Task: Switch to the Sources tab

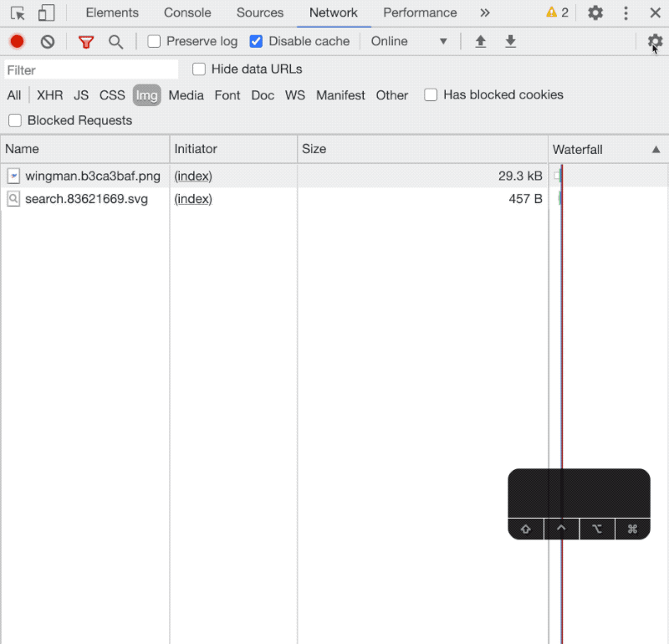Action: pos(260,13)
